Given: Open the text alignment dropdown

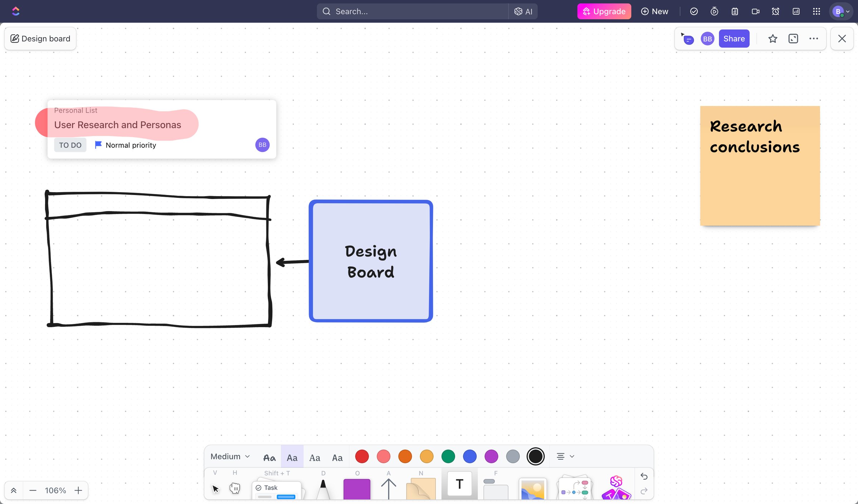Looking at the screenshot, I should (565, 456).
